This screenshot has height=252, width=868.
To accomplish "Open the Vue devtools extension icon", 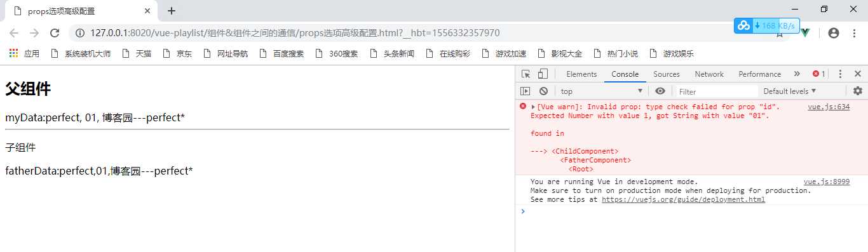I will [805, 33].
